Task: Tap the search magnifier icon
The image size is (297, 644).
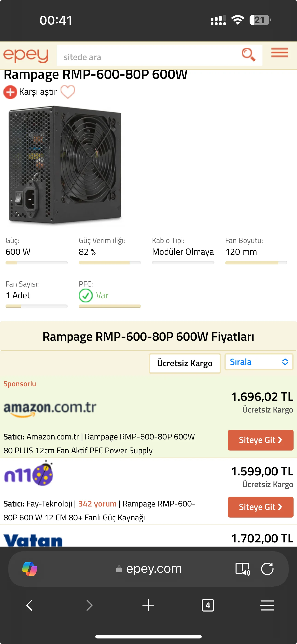Action: coord(248,54)
